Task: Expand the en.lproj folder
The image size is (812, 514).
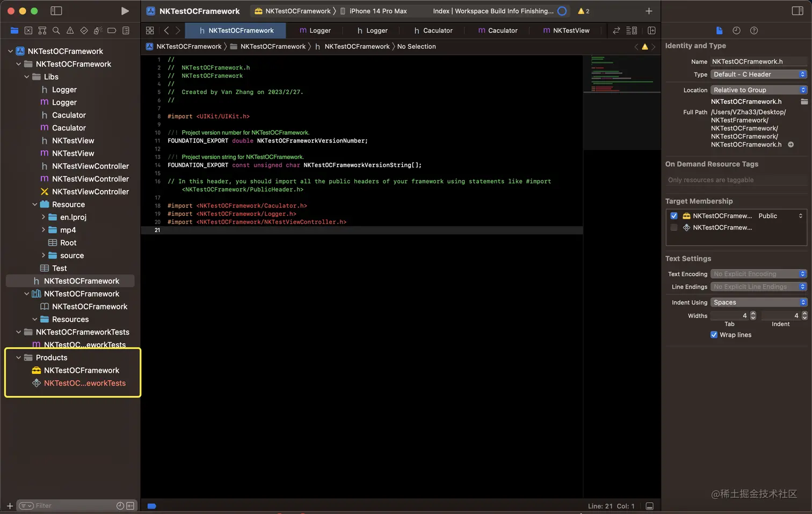Action: (x=44, y=217)
